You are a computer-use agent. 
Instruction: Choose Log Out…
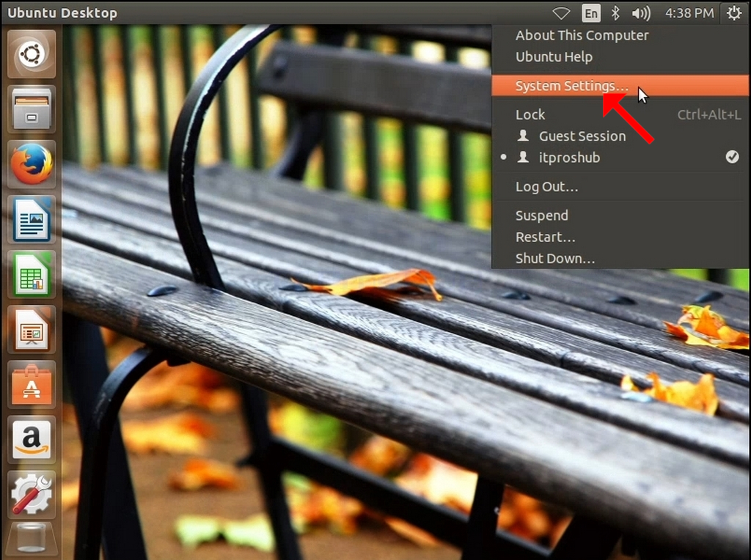click(x=620, y=187)
